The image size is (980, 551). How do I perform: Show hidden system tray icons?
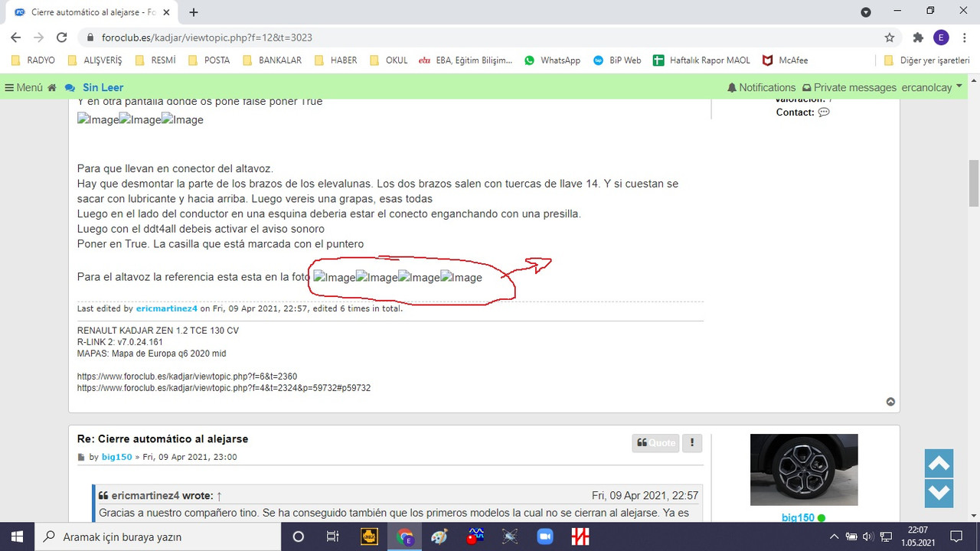click(835, 536)
